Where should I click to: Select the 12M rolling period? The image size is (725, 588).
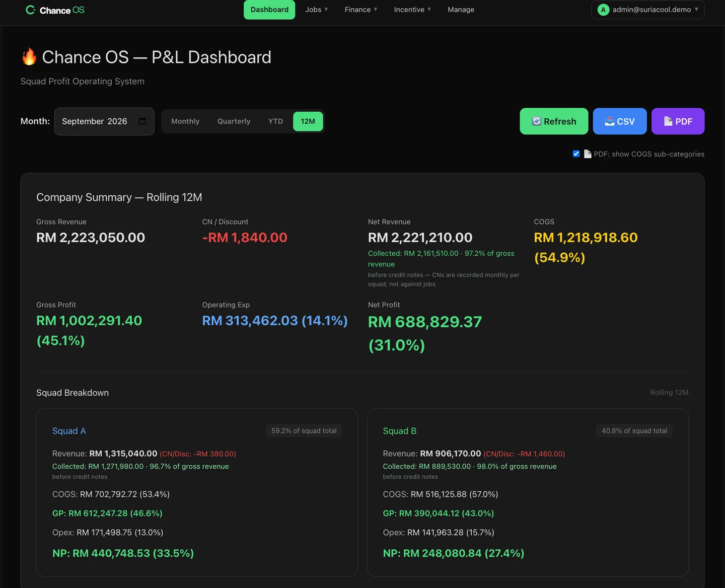[308, 121]
